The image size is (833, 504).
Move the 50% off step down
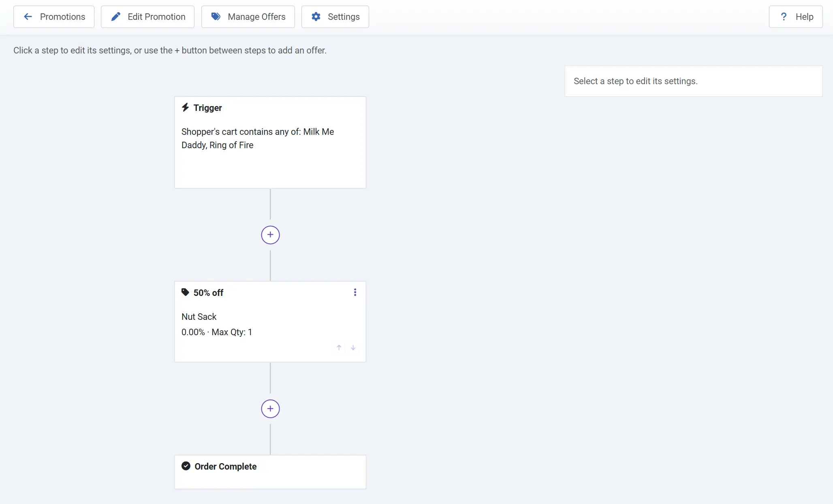353,347
